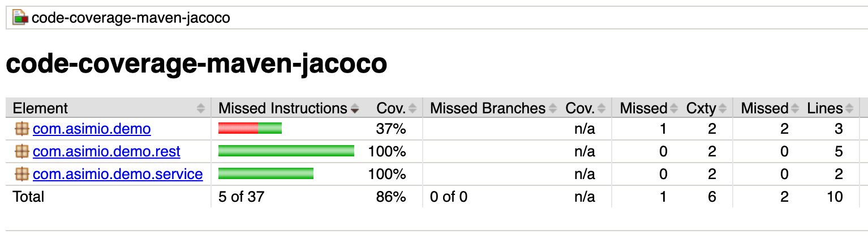868x238 pixels.
Task: Click the code-coverage-maven-jacoco breadcrumb text
Action: tap(131, 18)
